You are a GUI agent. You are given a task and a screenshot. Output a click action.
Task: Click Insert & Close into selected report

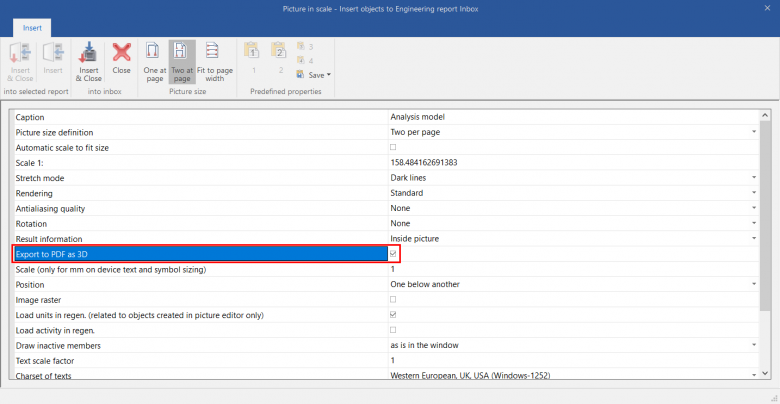coord(20,62)
